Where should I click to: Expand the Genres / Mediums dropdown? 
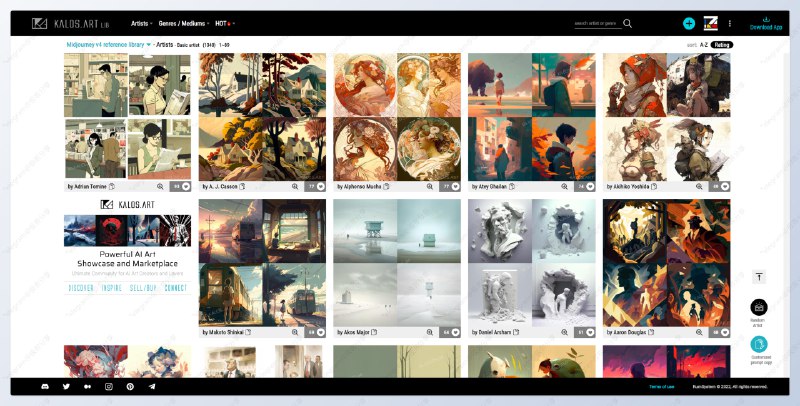(184, 23)
